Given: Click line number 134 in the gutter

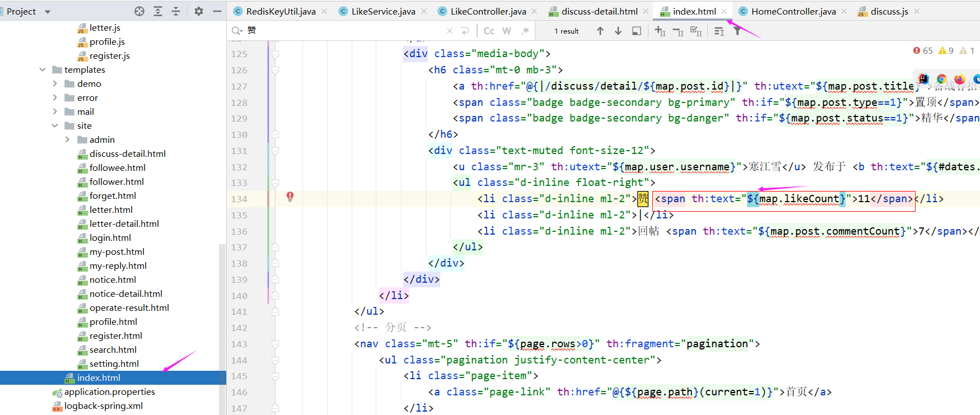Looking at the screenshot, I should click(239, 199).
